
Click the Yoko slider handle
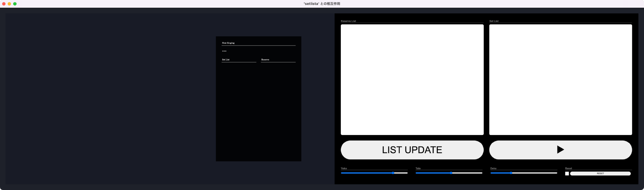pos(393,173)
